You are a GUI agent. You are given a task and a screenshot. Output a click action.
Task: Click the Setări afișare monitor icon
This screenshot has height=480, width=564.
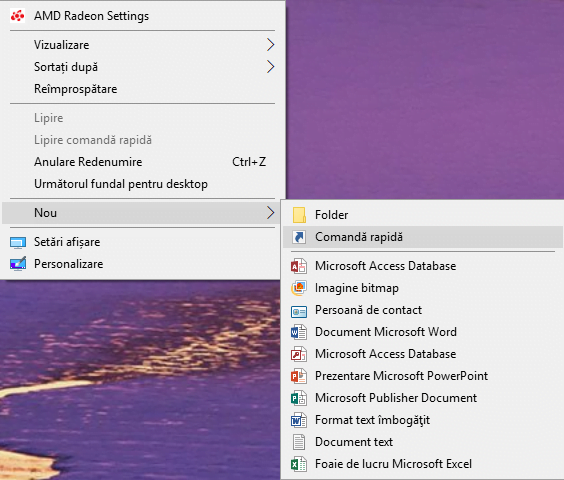click(18, 243)
